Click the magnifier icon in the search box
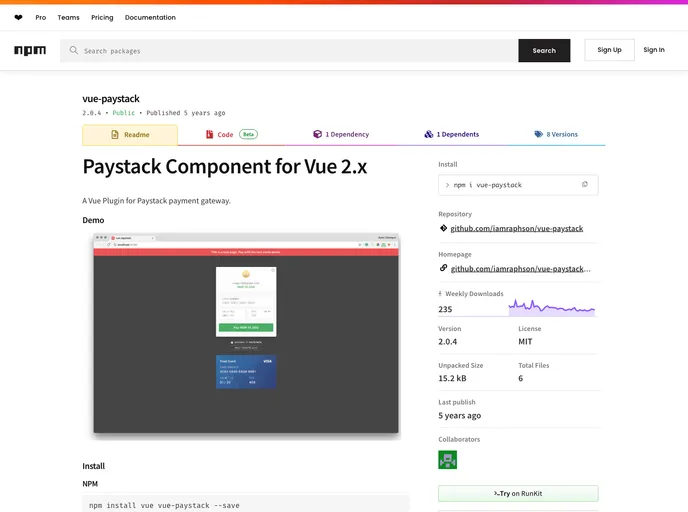This screenshot has height=512, width=688. coord(74,50)
